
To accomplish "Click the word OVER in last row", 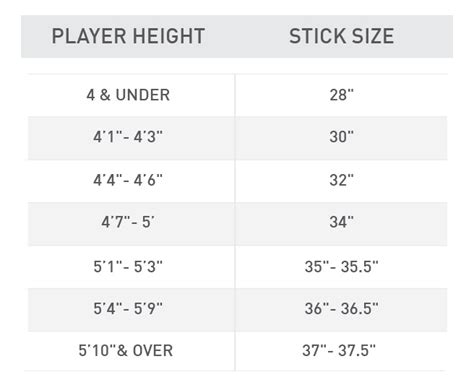I will tap(153, 351).
